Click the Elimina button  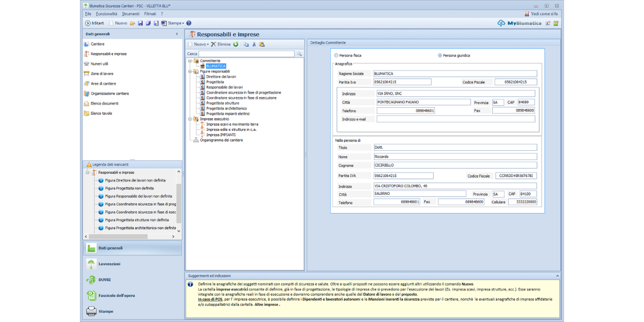pyautogui.click(x=221, y=44)
